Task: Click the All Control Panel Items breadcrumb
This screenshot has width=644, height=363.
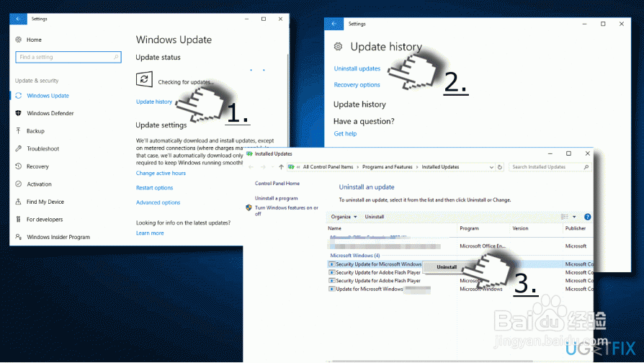Action: 328,167
